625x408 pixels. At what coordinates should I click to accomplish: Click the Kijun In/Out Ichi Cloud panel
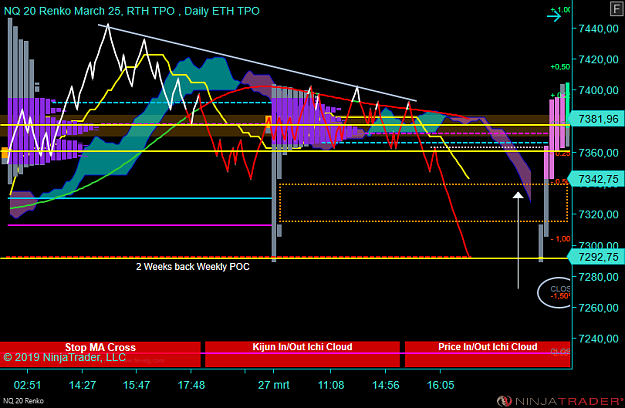(x=302, y=354)
